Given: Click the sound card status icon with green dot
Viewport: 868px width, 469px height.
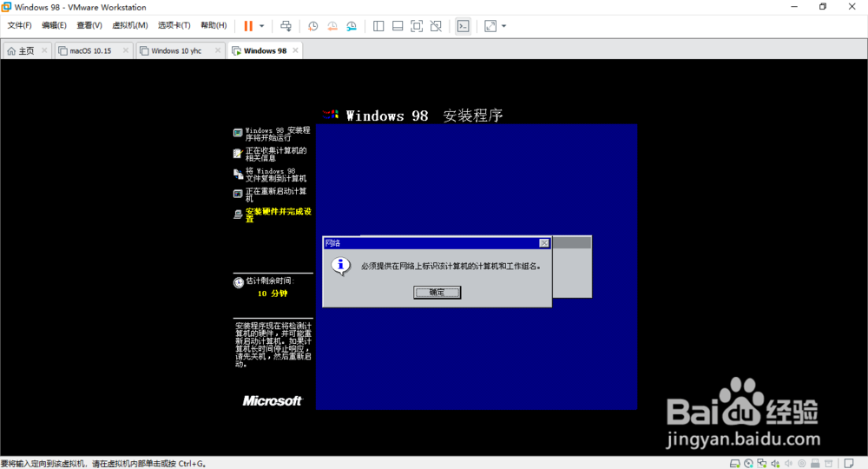Looking at the screenshot, I should pos(775,464).
